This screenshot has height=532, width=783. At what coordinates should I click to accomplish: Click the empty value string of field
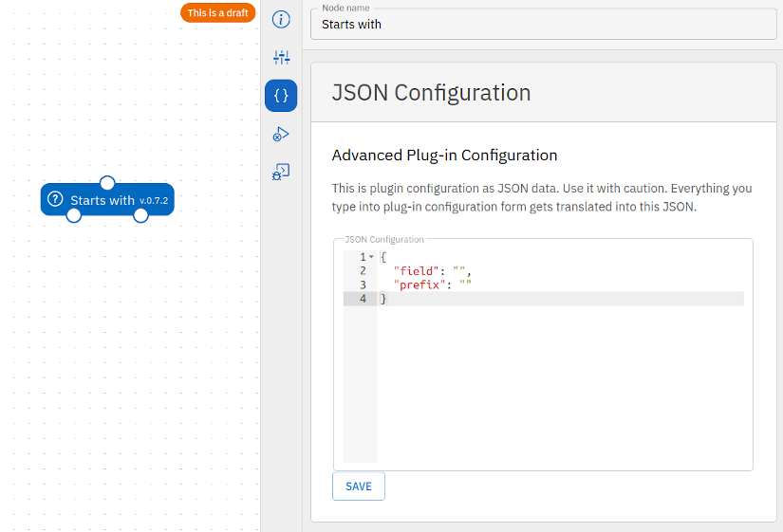click(459, 271)
